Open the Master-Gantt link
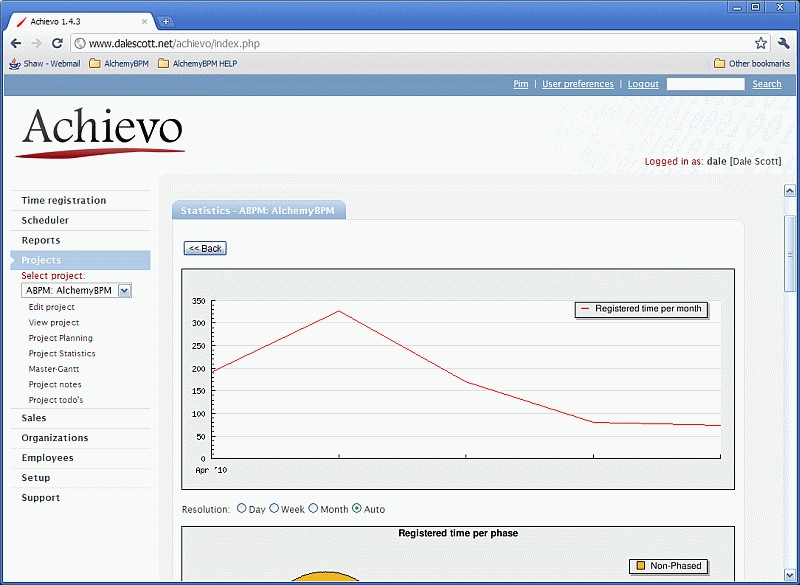Viewport: 800px width, 585px height. pyautogui.click(x=54, y=369)
